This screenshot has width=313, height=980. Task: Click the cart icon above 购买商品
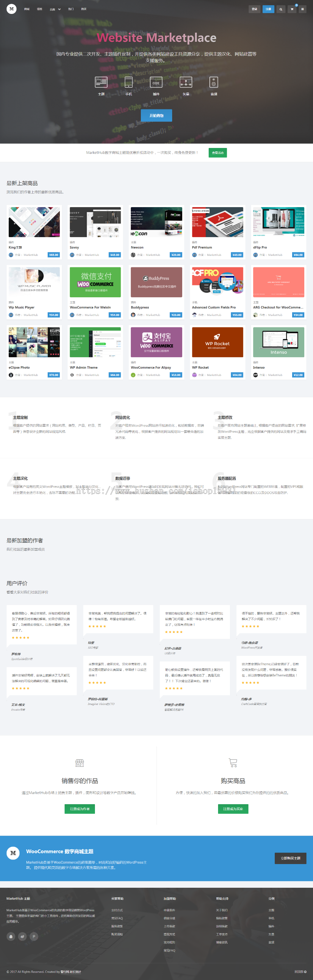coord(233,762)
